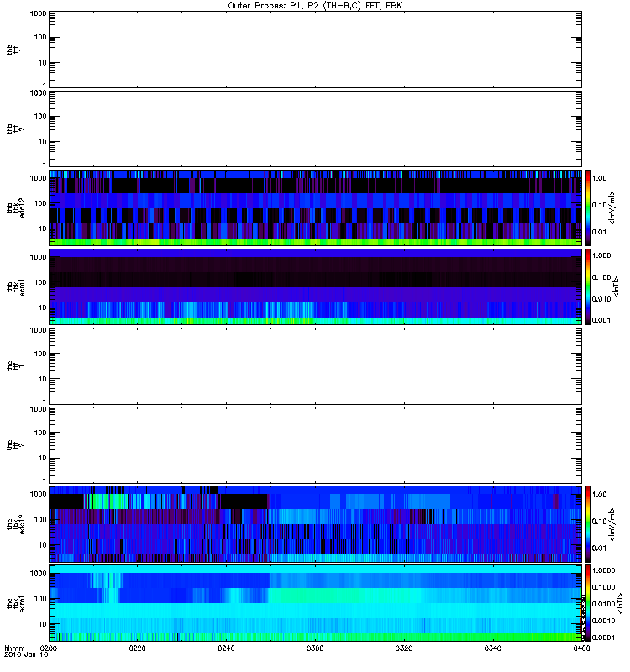
Task: Select the empty thc fff 2 plot panel
Action: [x=316, y=445]
